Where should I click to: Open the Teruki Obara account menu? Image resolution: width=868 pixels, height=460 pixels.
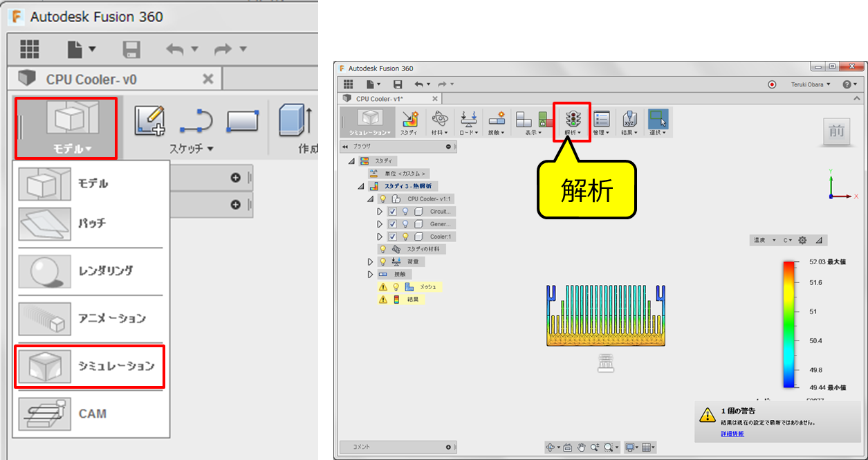tap(811, 84)
